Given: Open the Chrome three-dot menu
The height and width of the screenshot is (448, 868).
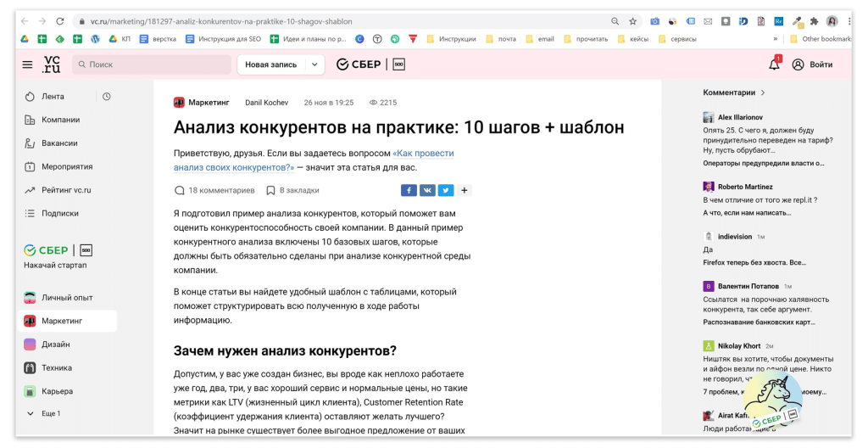Looking at the screenshot, I should tap(849, 21).
